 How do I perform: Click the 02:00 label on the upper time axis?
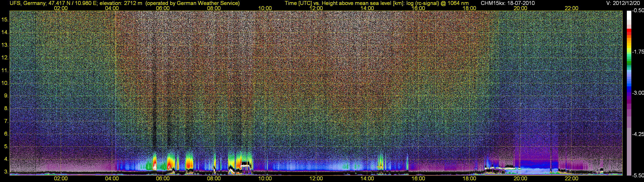(61, 8)
